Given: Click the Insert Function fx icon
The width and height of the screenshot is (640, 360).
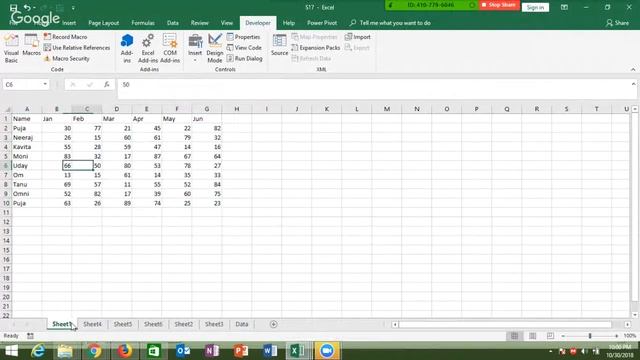Looking at the screenshot, I should click(107, 84).
